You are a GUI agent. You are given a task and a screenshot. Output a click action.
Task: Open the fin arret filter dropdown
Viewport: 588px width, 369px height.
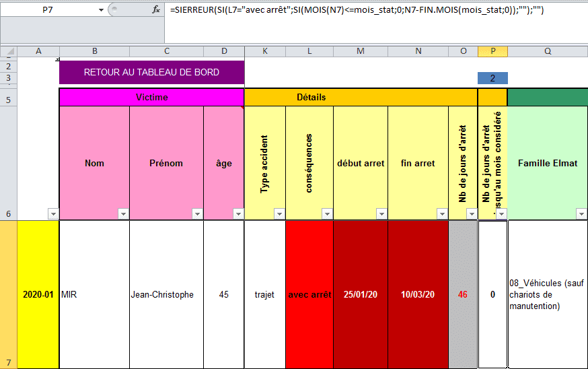[x=442, y=213]
